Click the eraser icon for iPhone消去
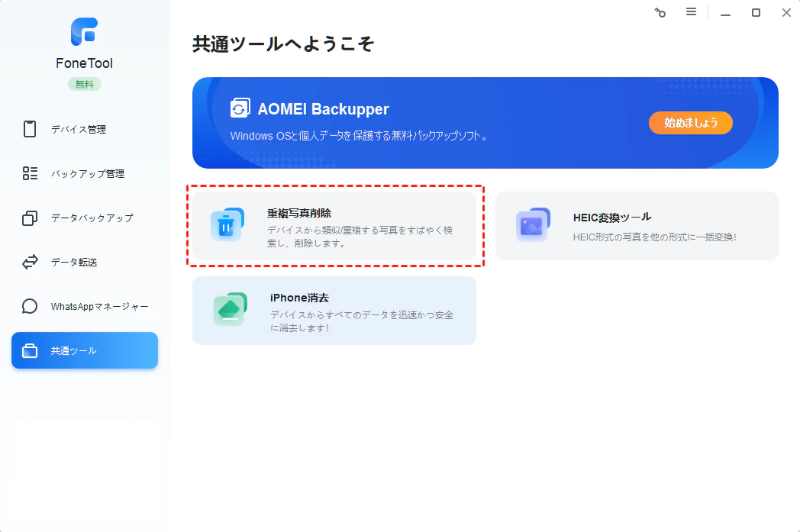This screenshot has width=800, height=532. (230, 309)
